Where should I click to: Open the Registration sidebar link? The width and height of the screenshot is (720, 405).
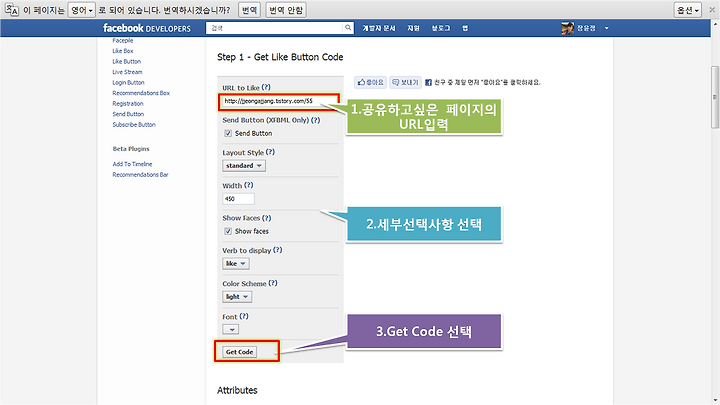pyautogui.click(x=128, y=104)
